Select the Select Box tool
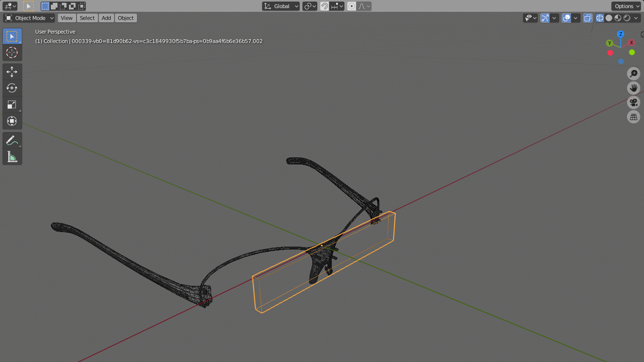 pos(12,36)
